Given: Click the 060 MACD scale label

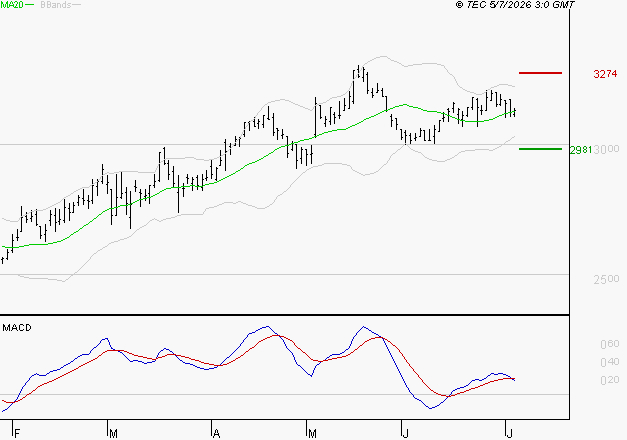Looking at the screenshot, I should pyautogui.click(x=610, y=344).
